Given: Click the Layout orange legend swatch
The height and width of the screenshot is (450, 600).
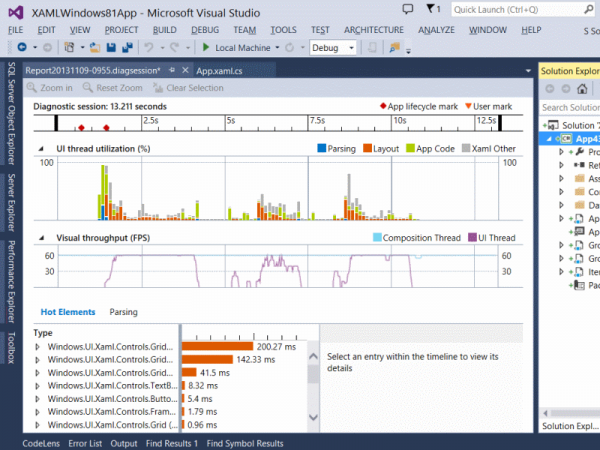Looking at the screenshot, I should pyautogui.click(x=367, y=148).
